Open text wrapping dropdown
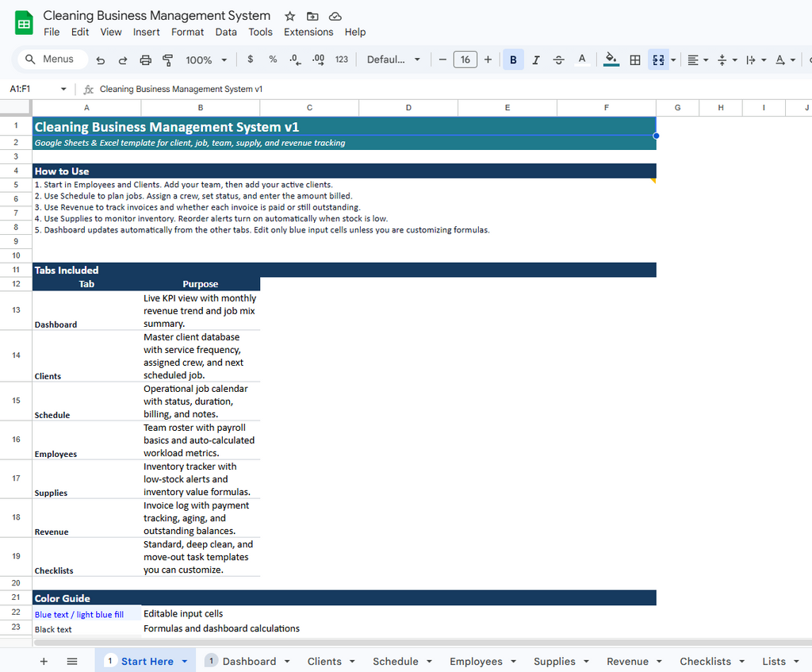The width and height of the screenshot is (812, 672). (756, 60)
